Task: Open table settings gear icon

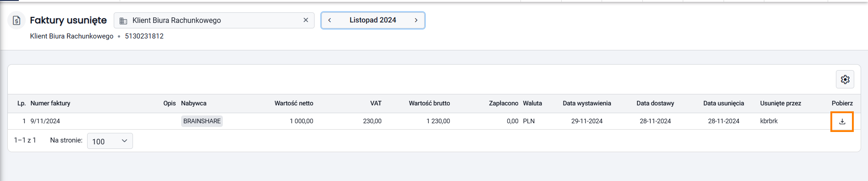Action: pyautogui.click(x=845, y=79)
